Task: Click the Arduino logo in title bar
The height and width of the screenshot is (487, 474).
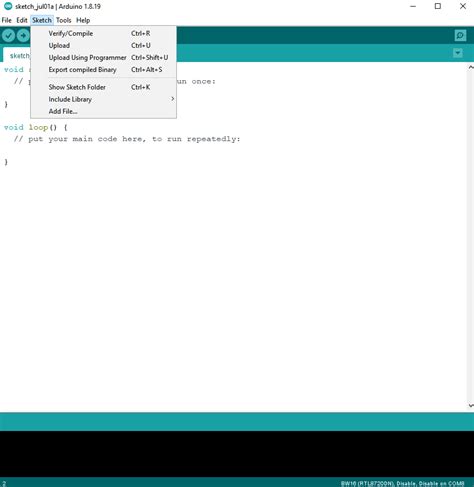Action: tap(8, 6)
